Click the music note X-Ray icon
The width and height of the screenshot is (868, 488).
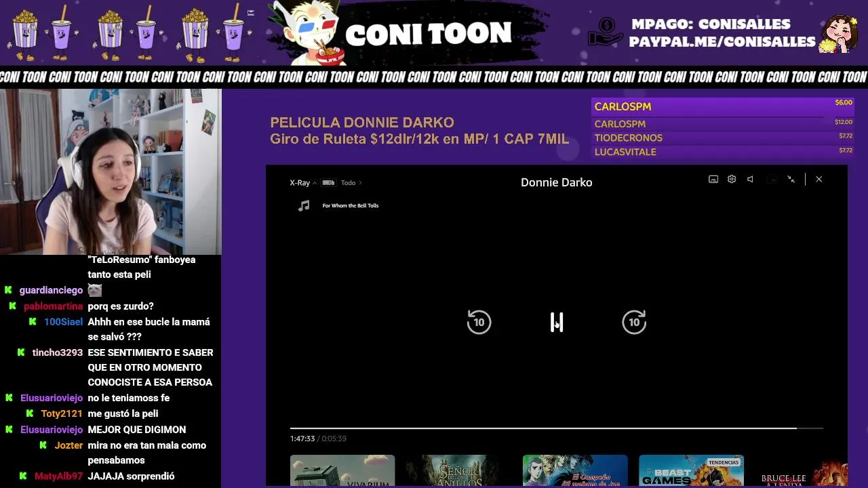click(304, 205)
